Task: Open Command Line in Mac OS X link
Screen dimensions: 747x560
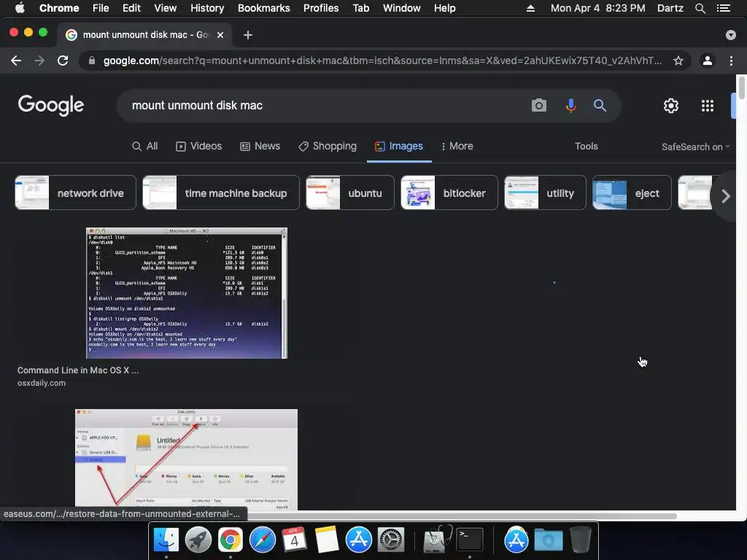Action: 78,370
